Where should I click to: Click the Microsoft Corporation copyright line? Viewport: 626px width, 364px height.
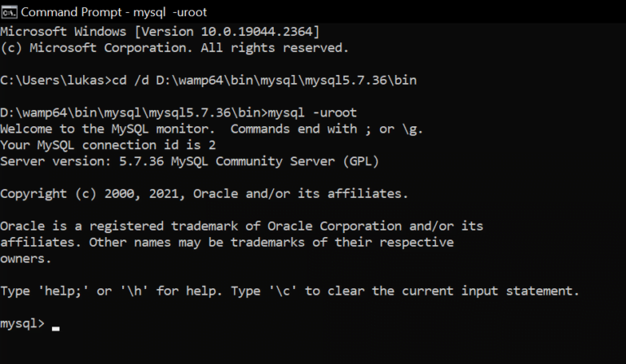pos(174,47)
